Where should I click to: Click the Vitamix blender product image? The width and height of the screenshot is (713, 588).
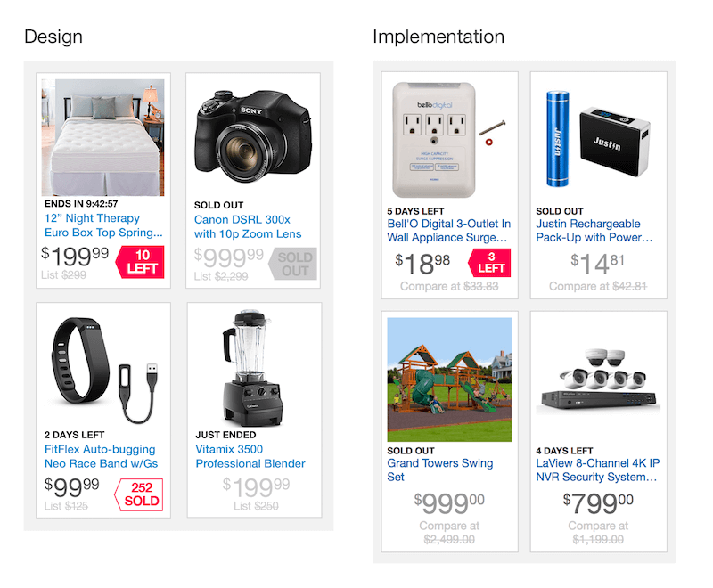click(x=252, y=369)
